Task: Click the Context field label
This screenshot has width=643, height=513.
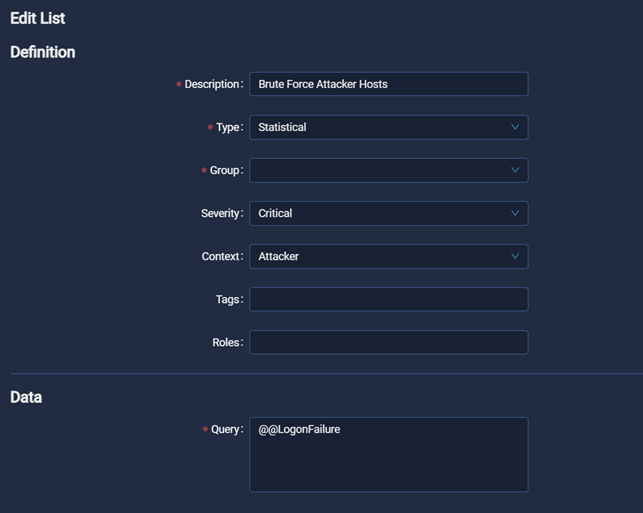Action: pyautogui.click(x=221, y=256)
